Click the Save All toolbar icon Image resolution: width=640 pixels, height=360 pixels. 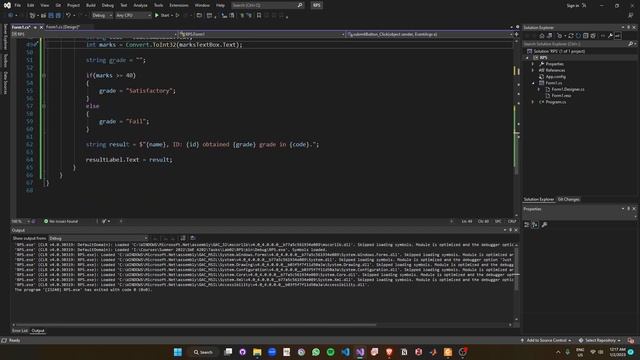[x=58, y=16]
